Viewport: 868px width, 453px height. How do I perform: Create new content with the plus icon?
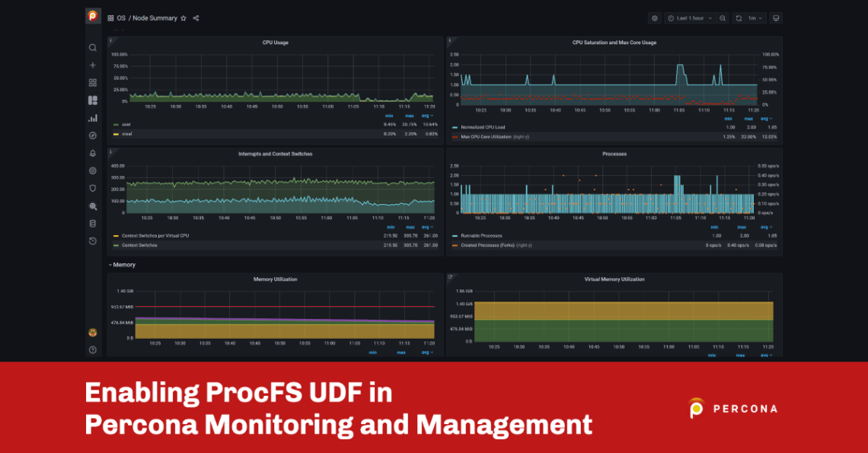click(x=92, y=65)
